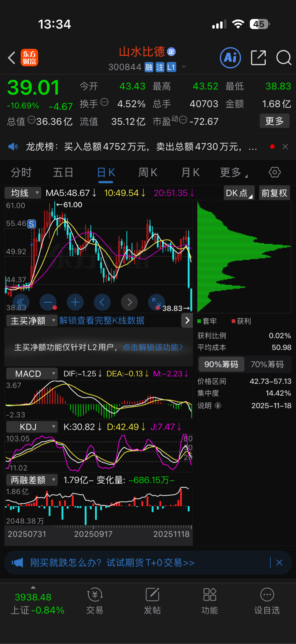Select 90%筹码 toggle
Viewport: 296px width, 644px height.
[221, 364]
